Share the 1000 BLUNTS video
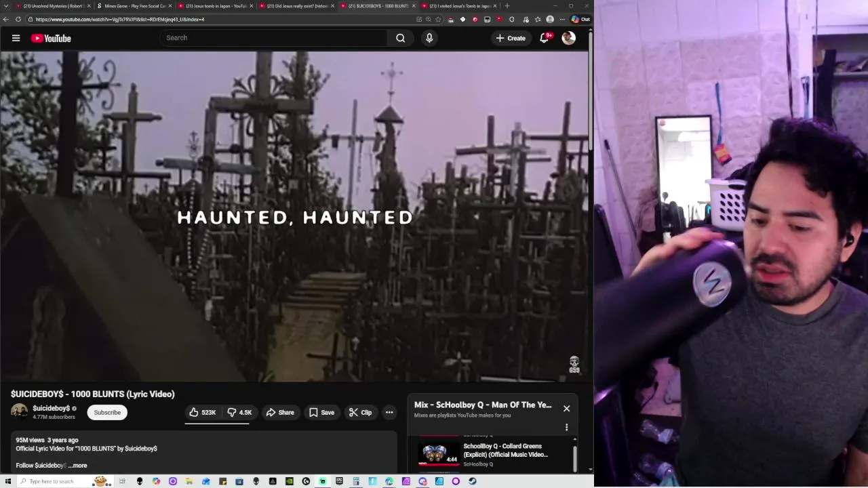This screenshot has width=868, height=488. 280,412
